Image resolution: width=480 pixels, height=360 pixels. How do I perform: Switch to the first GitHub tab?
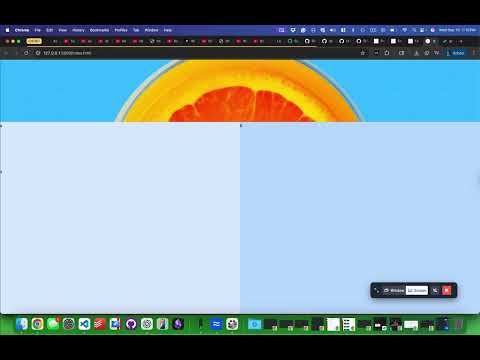[310, 41]
